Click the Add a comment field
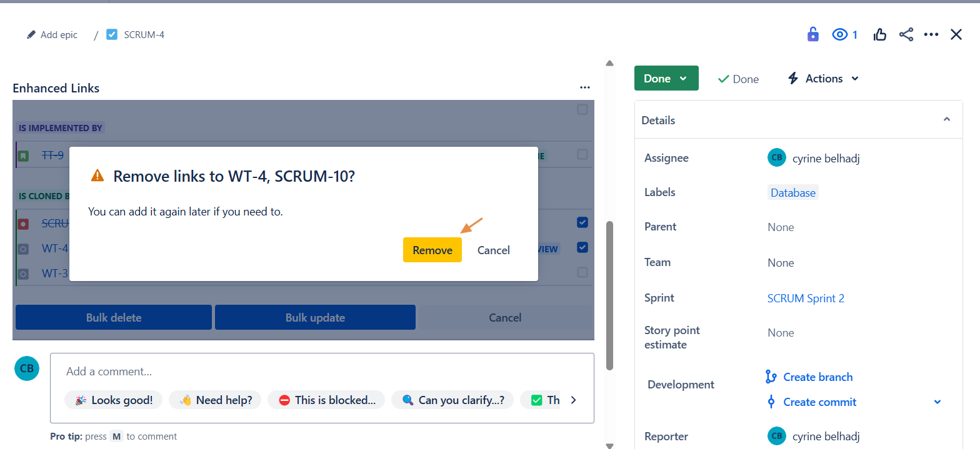This screenshot has width=980, height=449. [321, 372]
